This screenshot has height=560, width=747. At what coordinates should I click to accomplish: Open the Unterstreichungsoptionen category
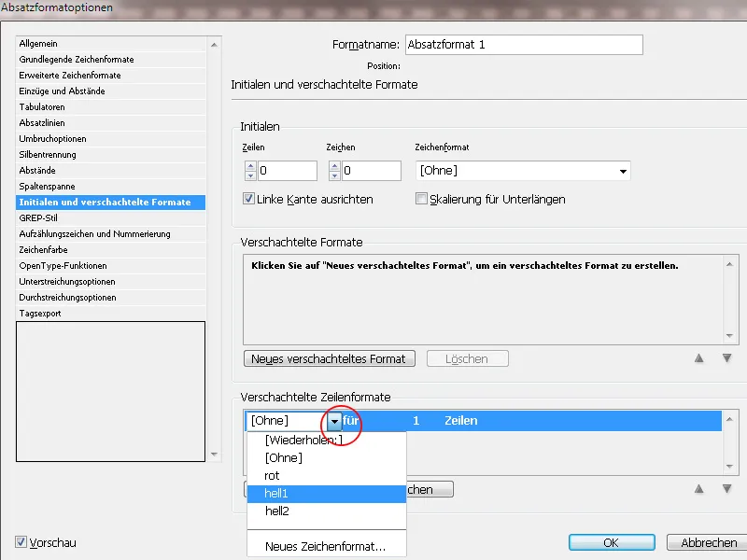(110, 282)
